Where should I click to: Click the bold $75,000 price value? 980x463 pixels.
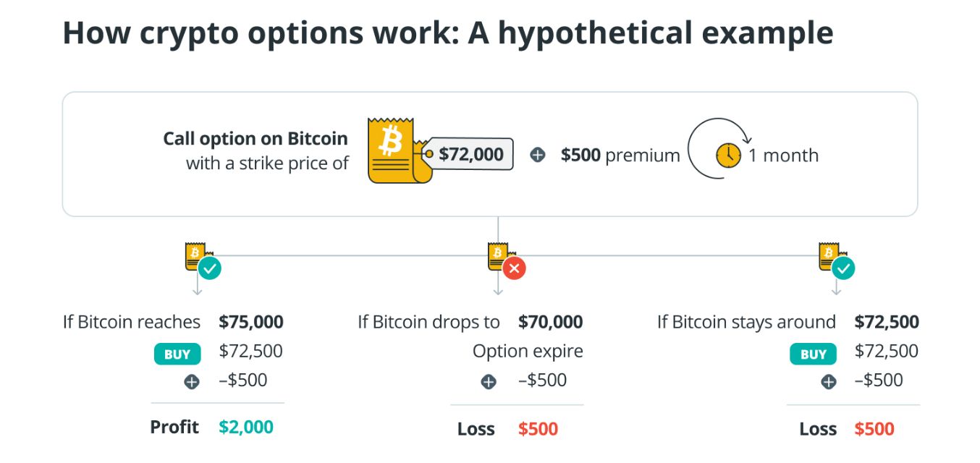point(251,321)
